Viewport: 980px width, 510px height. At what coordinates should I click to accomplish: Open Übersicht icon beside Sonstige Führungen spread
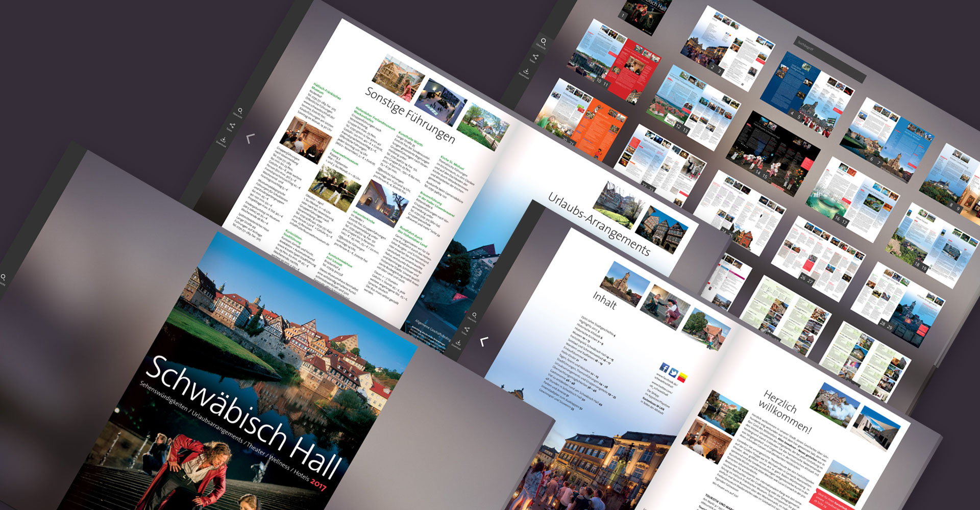click(x=240, y=111)
